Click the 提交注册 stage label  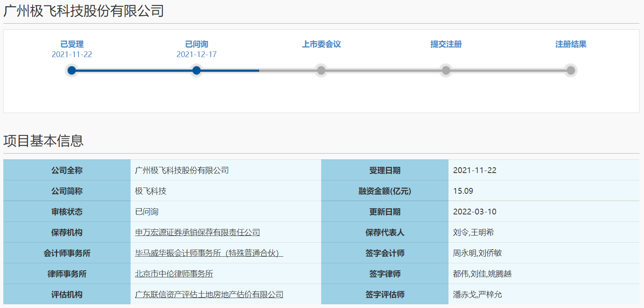pyautogui.click(x=446, y=44)
